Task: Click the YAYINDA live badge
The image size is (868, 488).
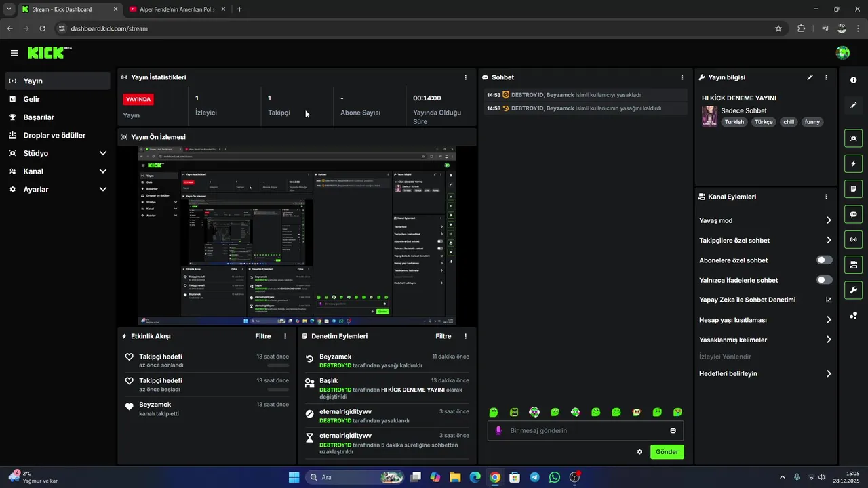Action: pos(138,99)
